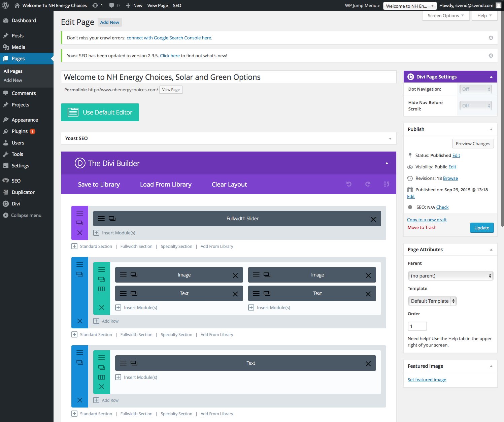The width and height of the screenshot is (504, 422).
Task: Delete the left Image module
Action: (235, 275)
